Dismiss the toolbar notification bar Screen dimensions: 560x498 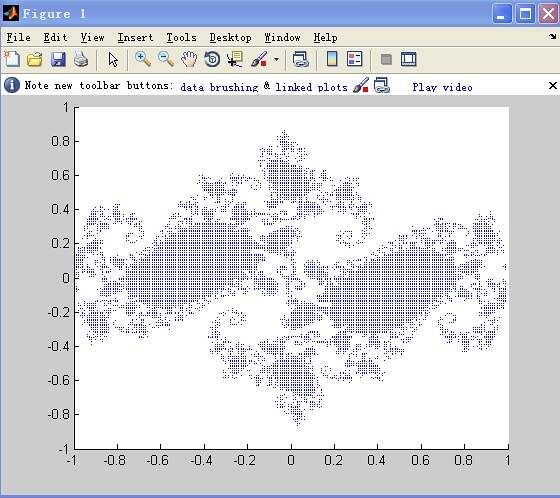pyautogui.click(x=552, y=85)
